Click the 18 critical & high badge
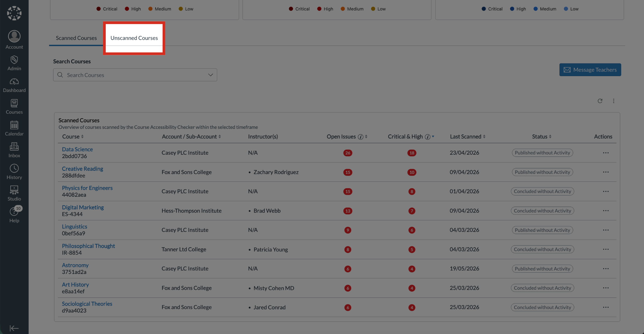 point(412,153)
